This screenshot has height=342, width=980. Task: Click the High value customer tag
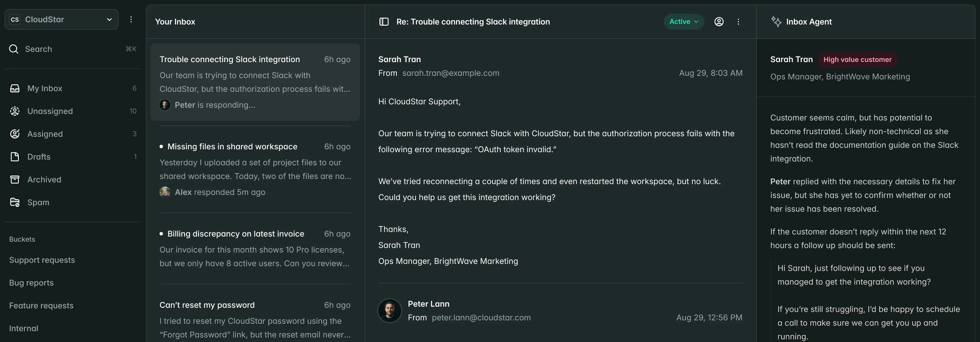857,59
